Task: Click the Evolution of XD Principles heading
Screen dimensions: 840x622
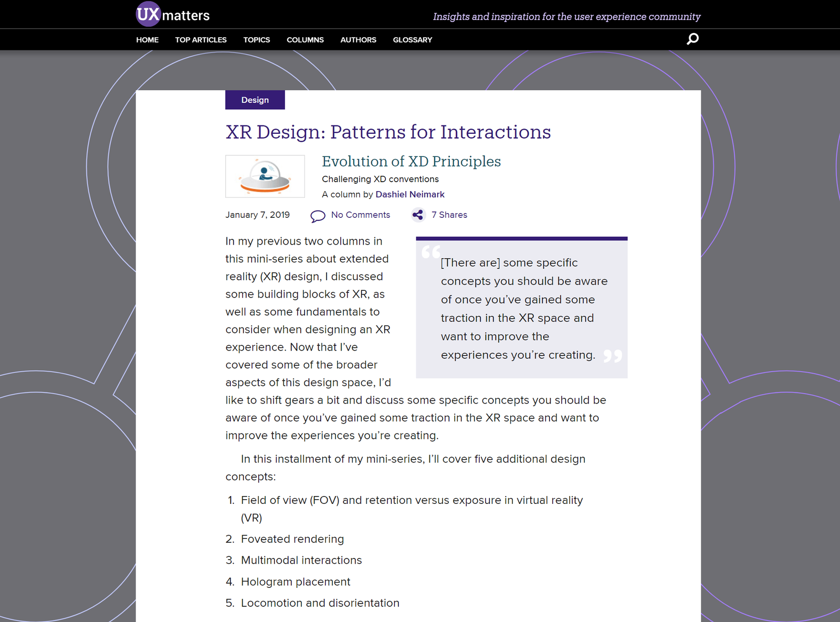Action: [x=412, y=162]
